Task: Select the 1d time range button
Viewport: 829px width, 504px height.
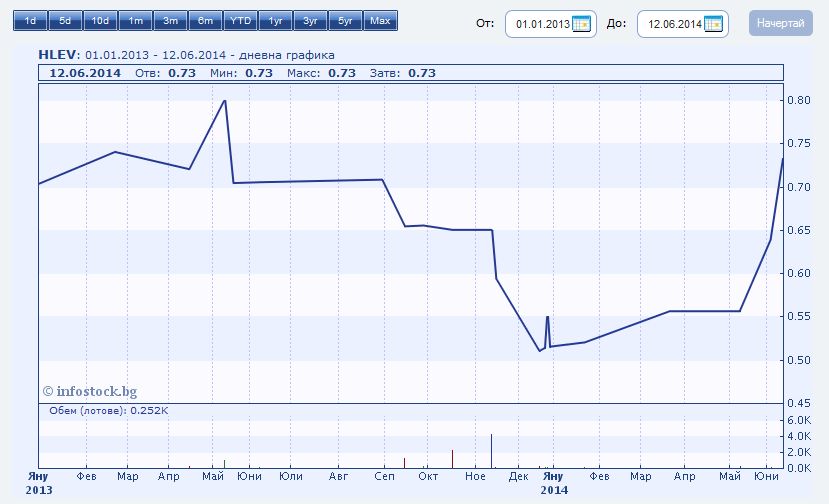Action: point(31,21)
